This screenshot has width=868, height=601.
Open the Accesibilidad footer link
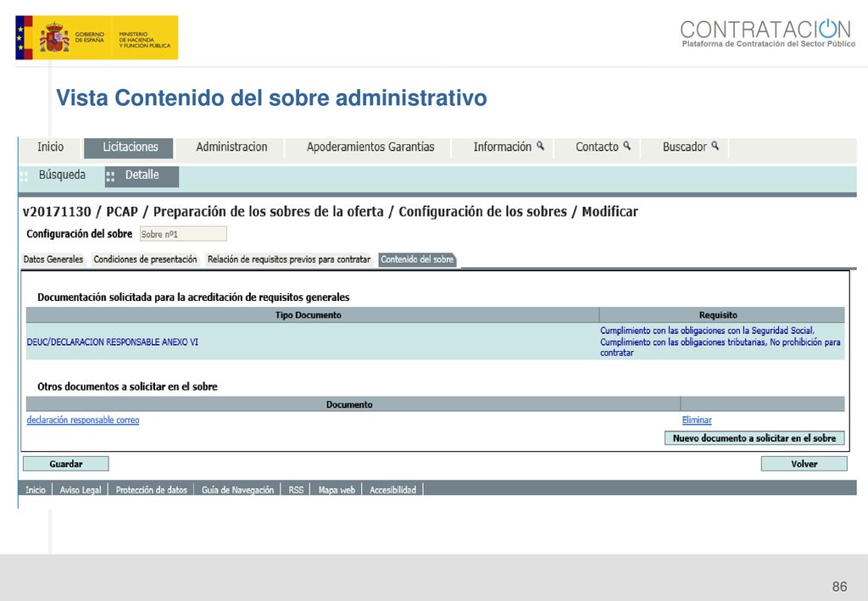point(392,490)
